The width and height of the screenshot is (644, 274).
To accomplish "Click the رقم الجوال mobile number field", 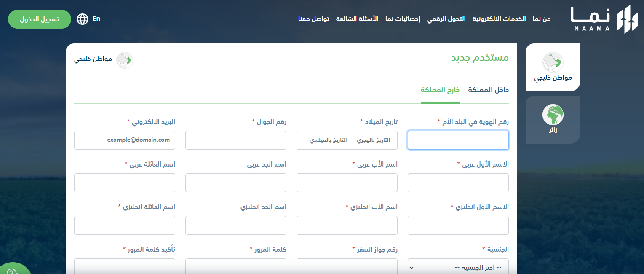I will pyautogui.click(x=236, y=140).
